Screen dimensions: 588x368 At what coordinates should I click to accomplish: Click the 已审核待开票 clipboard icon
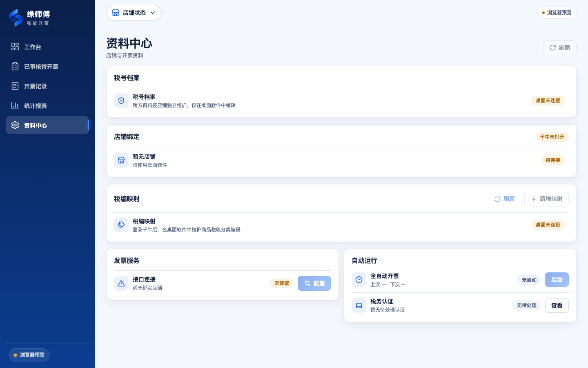[15, 66]
